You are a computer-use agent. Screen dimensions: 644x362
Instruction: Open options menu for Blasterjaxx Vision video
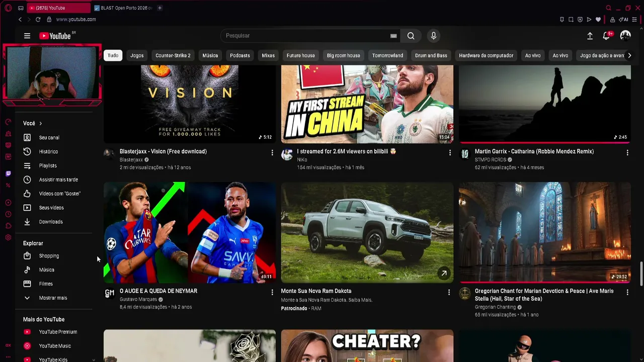[272, 152]
